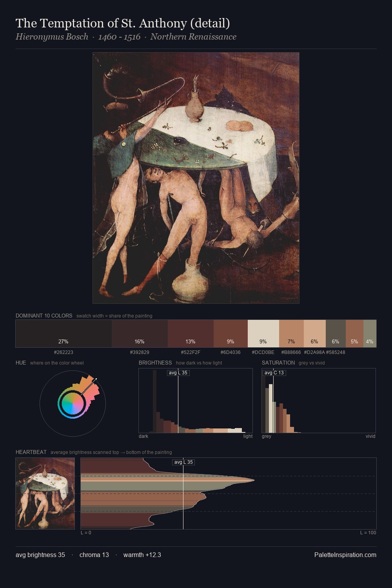Click the "HUE" section heading
The height and width of the screenshot is (588, 392).
click(21, 363)
